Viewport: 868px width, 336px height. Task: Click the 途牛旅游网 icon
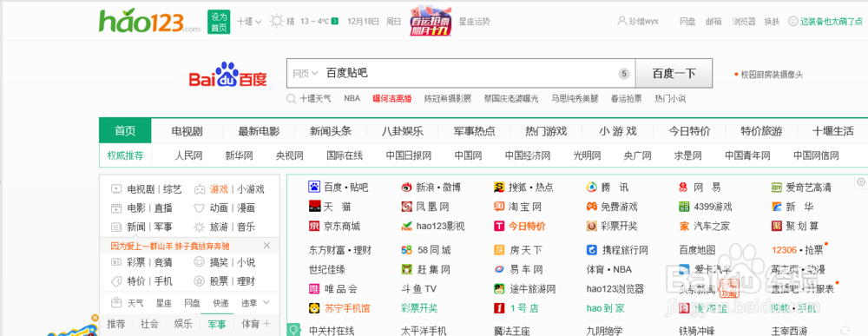(x=499, y=289)
